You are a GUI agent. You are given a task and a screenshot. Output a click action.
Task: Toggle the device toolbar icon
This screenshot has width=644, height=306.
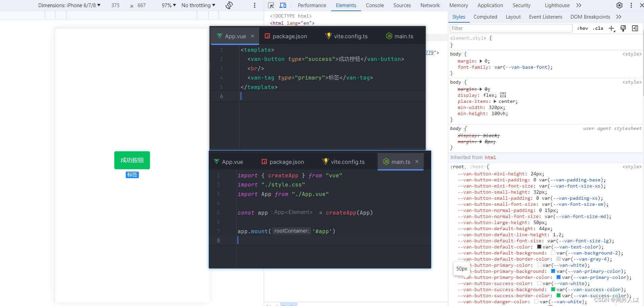(x=283, y=5)
